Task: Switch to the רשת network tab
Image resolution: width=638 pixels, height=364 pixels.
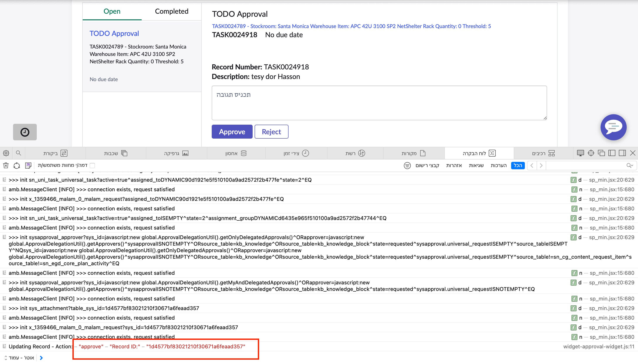Action: click(355, 153)
